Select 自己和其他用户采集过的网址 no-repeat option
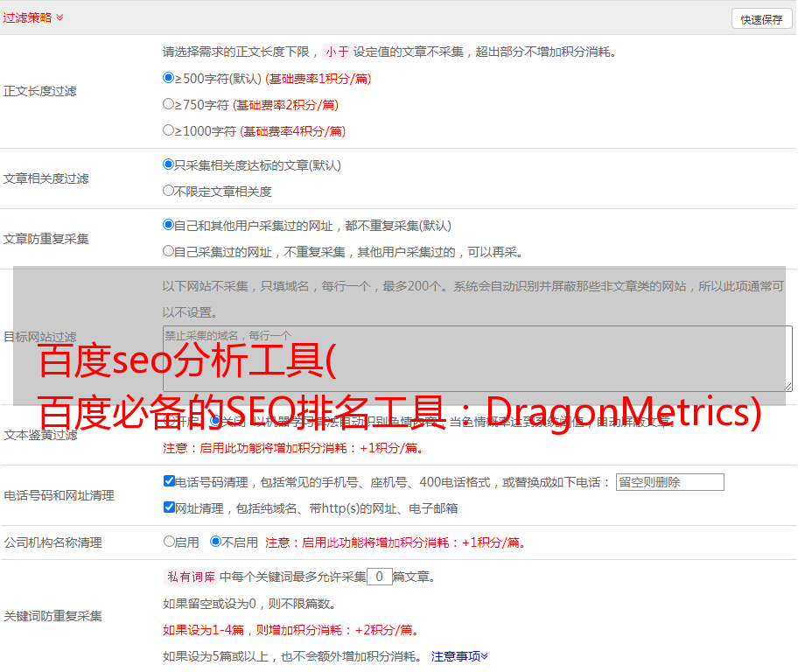Screen dimensions: 798x672 pyautogui.click(x=169, y=225)
